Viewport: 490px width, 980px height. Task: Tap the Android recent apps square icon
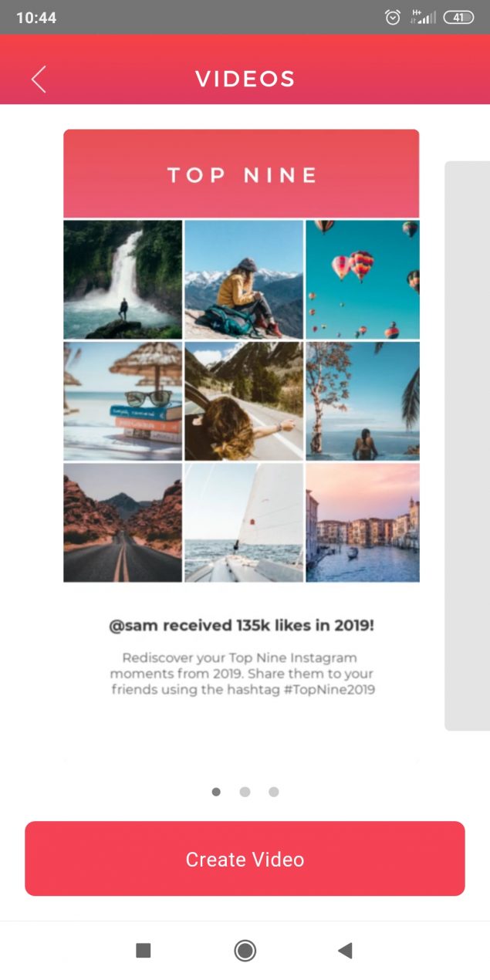pos(143,951)
